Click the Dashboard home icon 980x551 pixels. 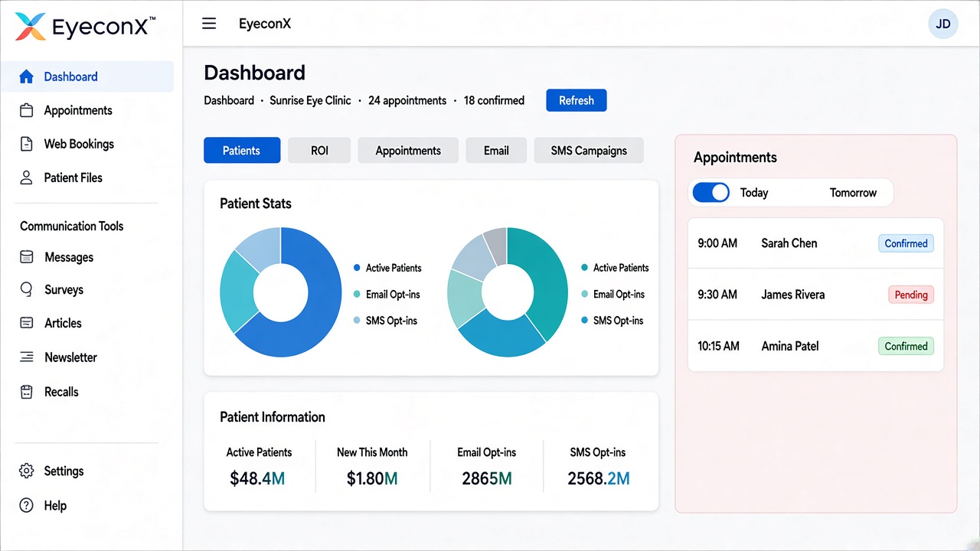pyautogui.click(x=26, y=77)
